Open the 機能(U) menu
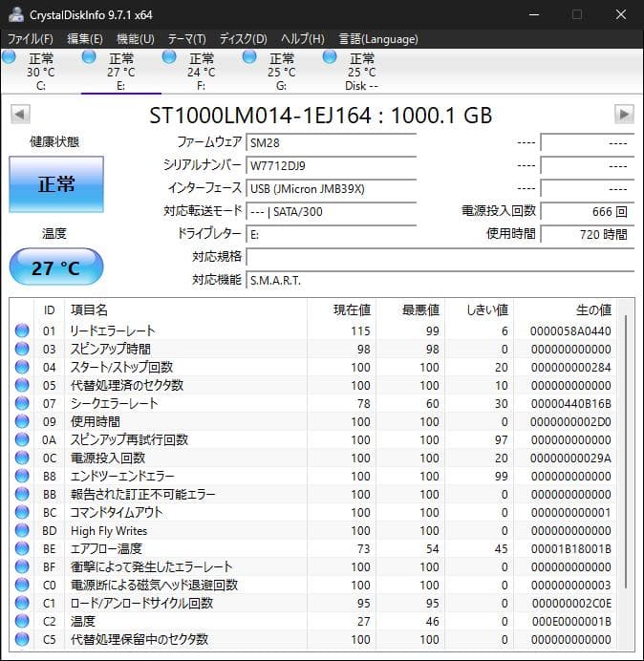This screenshot has height=661, width=644. 136,39
